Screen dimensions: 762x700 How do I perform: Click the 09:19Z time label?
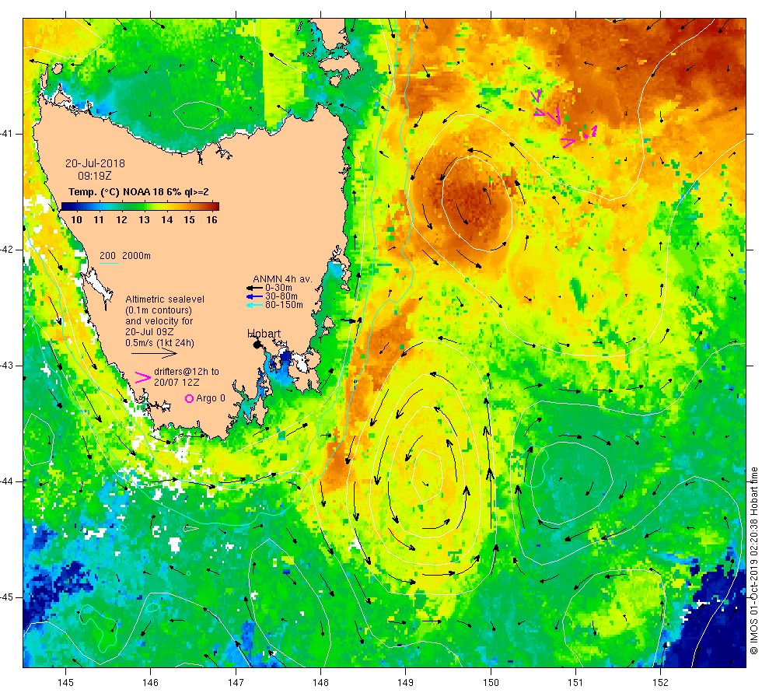pyautogui.click(x=95, y=176)
